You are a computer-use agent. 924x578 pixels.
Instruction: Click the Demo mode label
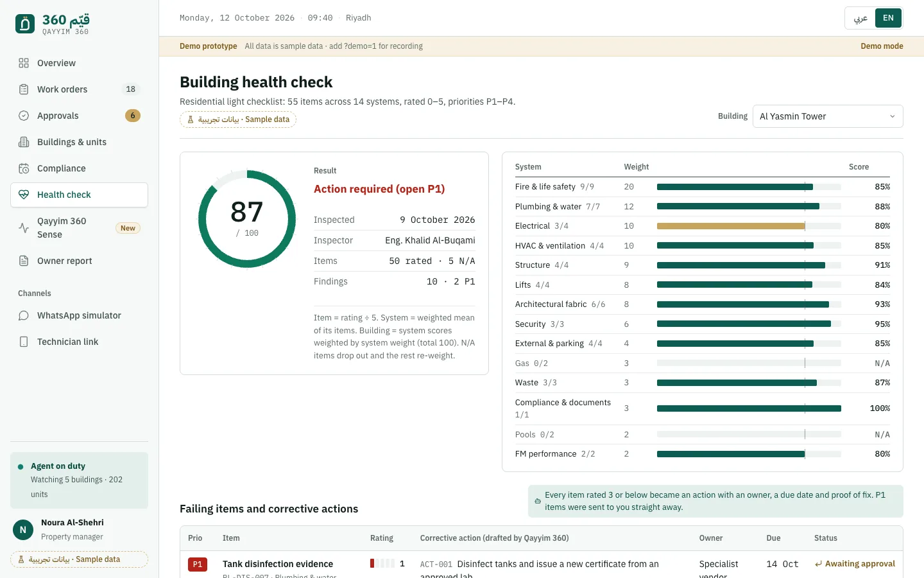tap(882, 46)
